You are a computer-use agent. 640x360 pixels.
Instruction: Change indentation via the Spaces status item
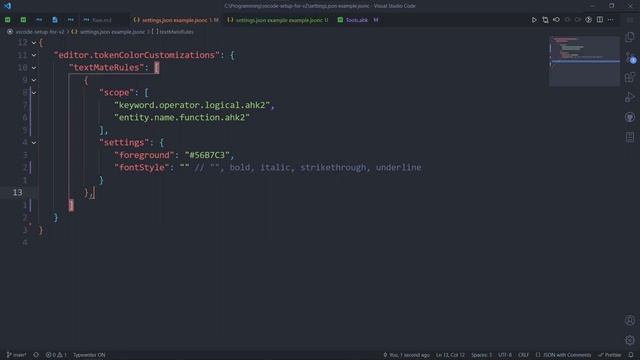coord(482,355)
